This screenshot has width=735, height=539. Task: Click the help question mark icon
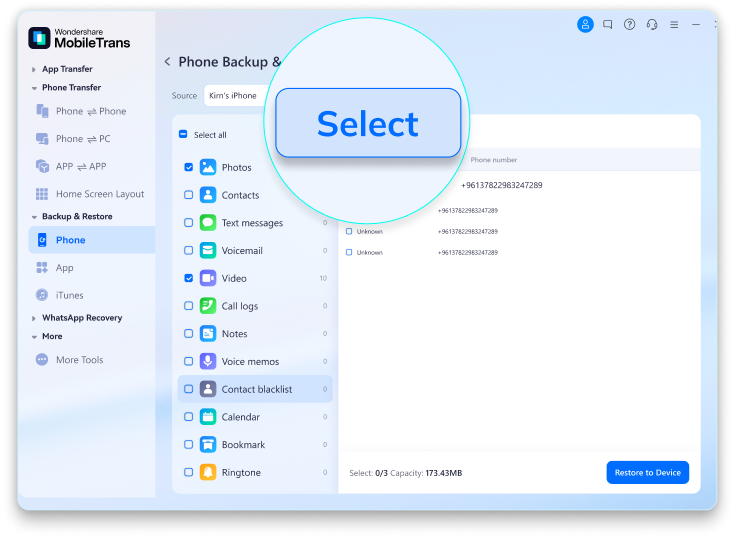click(630, 24)
